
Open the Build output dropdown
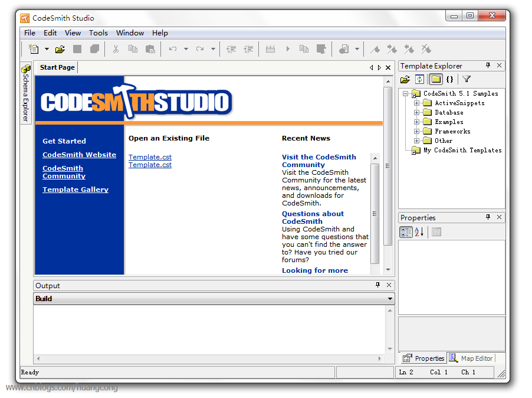coord(390,299)
